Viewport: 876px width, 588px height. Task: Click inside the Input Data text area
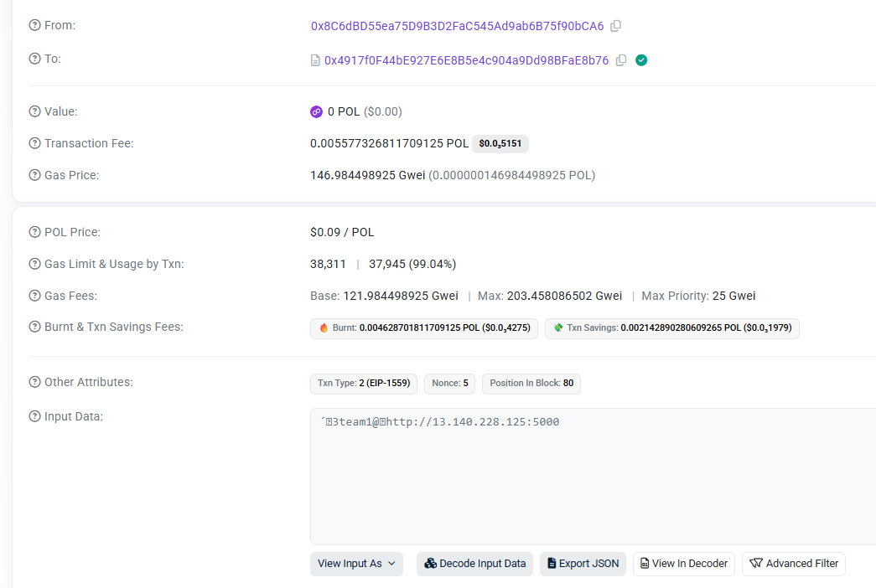click(x=593, y=477)
